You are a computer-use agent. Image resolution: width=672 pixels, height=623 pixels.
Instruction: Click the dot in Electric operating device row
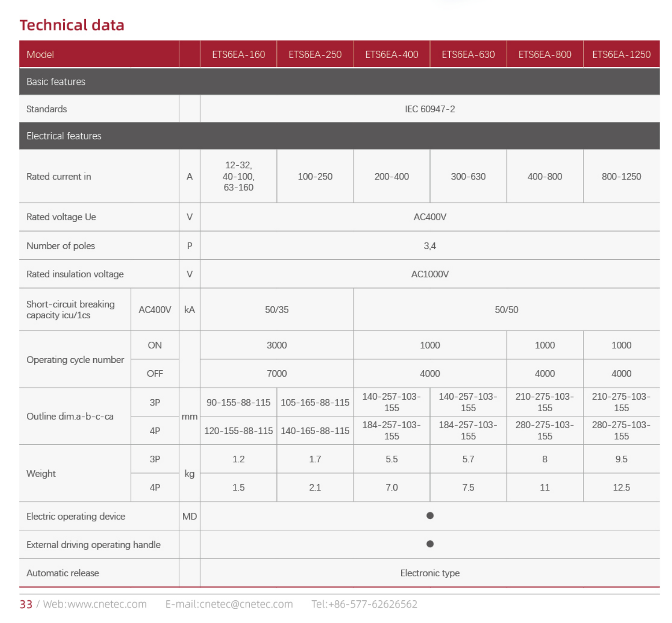click(430, 515)
